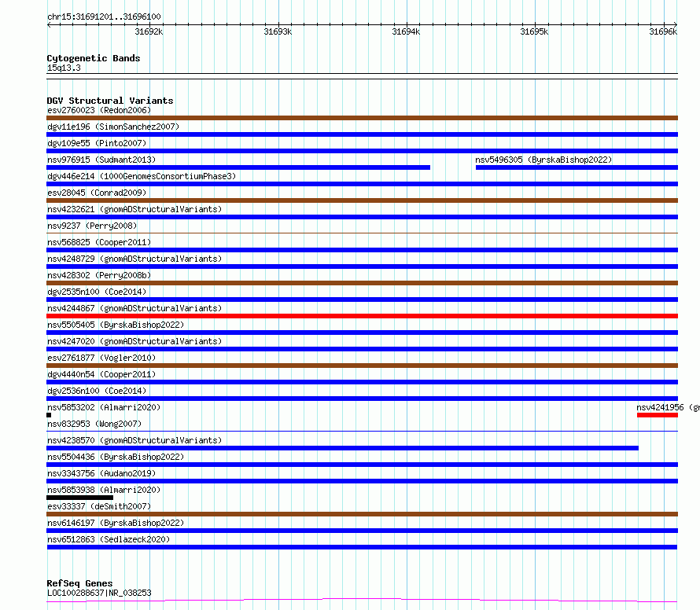
Task: Select esv28045 (Conrad2009) variant label
Action: [97, 193]
